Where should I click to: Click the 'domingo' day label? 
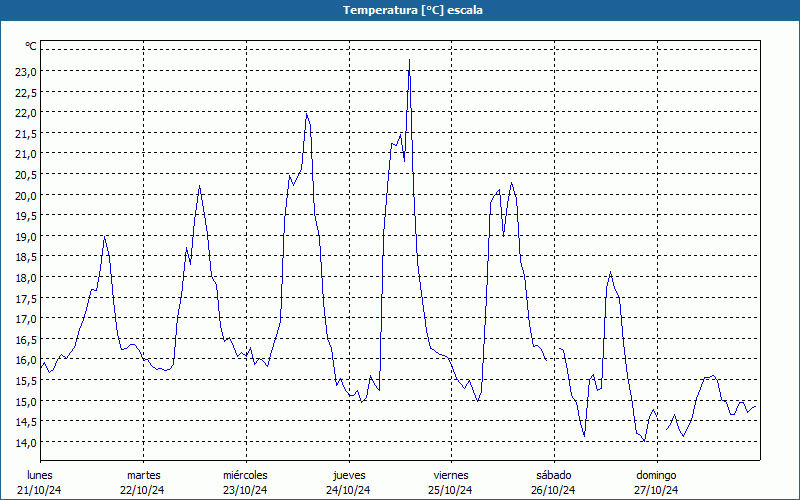657,475
